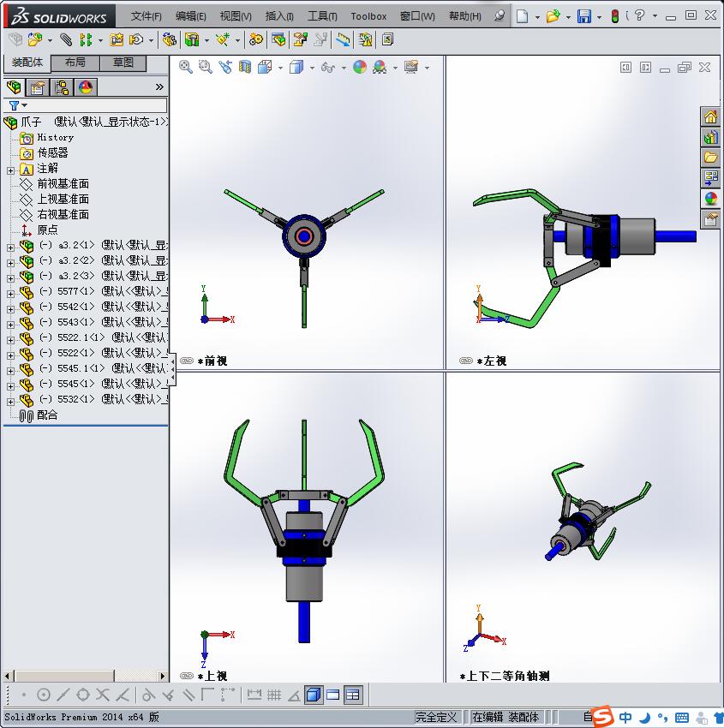Open the 文件(F) menu
This screenshot has height=728, width=724.
146,16
